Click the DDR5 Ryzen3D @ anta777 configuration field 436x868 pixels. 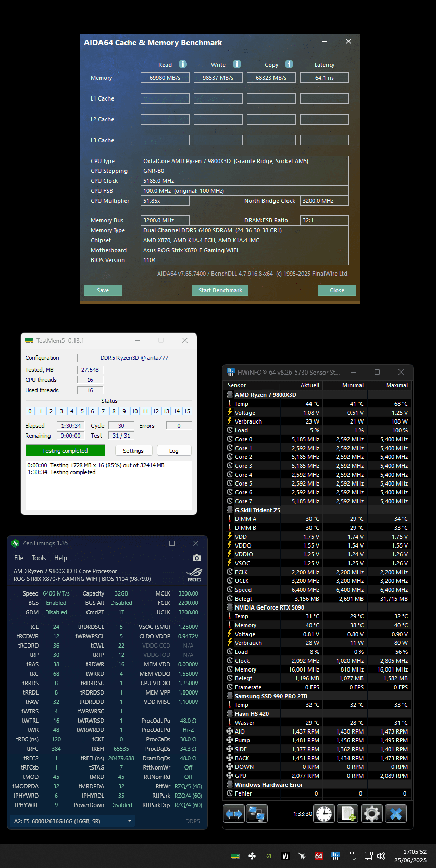click(134, 358)
